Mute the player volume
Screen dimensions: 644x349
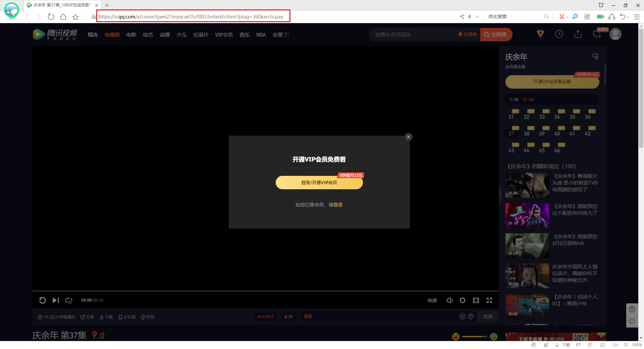click(x=449, y=300)
